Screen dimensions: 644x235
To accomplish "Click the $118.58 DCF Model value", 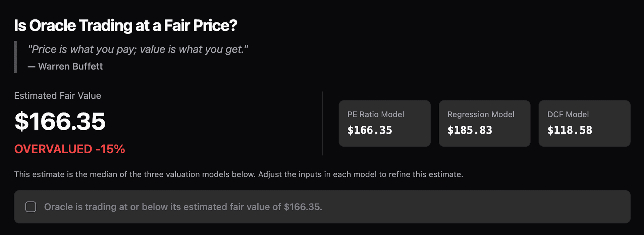I will pos(570,130).
